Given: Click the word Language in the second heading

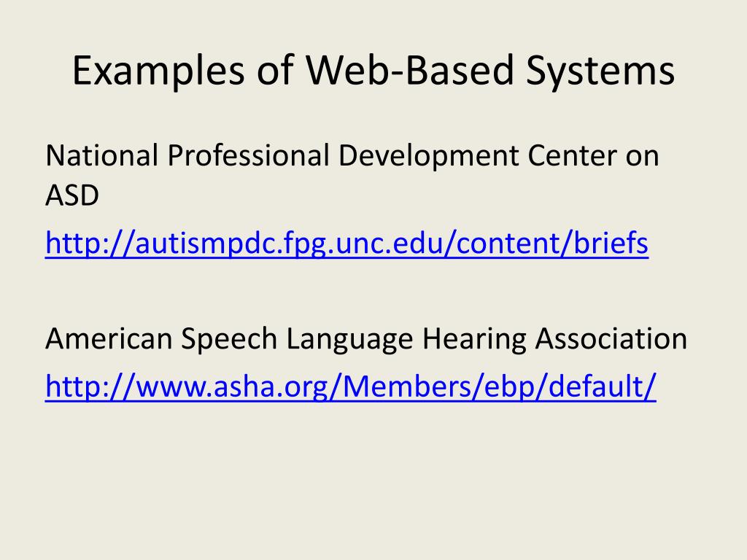Looking at the screenshot, I should coord(349,340).
